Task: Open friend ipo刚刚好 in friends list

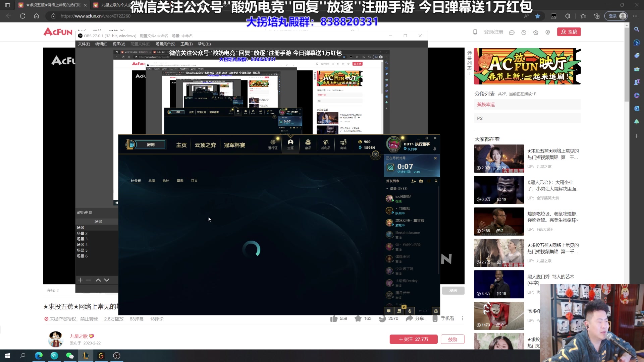Action: point(411,199)
